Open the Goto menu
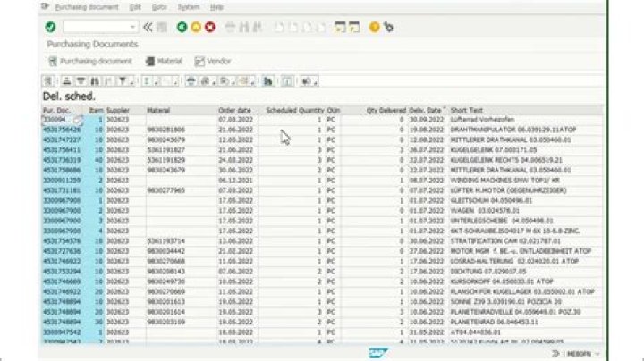Viewport: 644px width, 361px height. [x=159, y=7]
